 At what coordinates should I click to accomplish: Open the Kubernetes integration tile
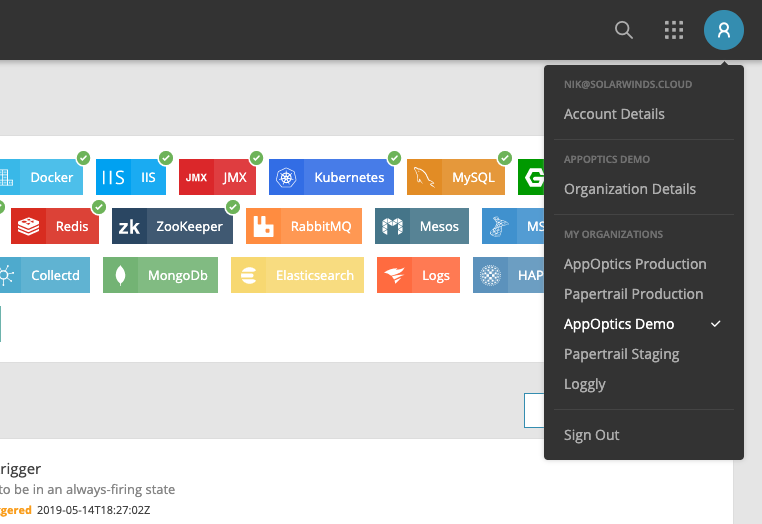[331, 177]
